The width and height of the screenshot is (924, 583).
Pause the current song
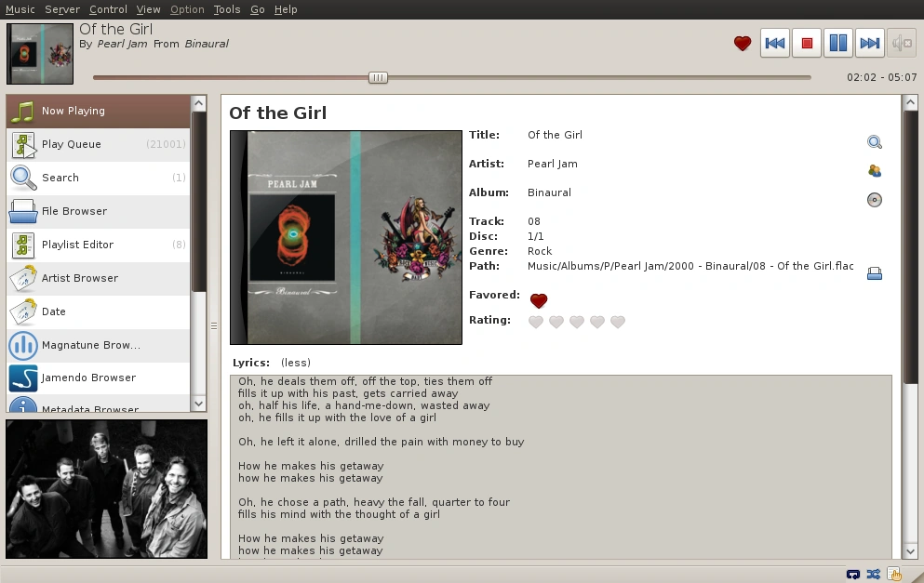pyautogui.click(x=838, y=43)
